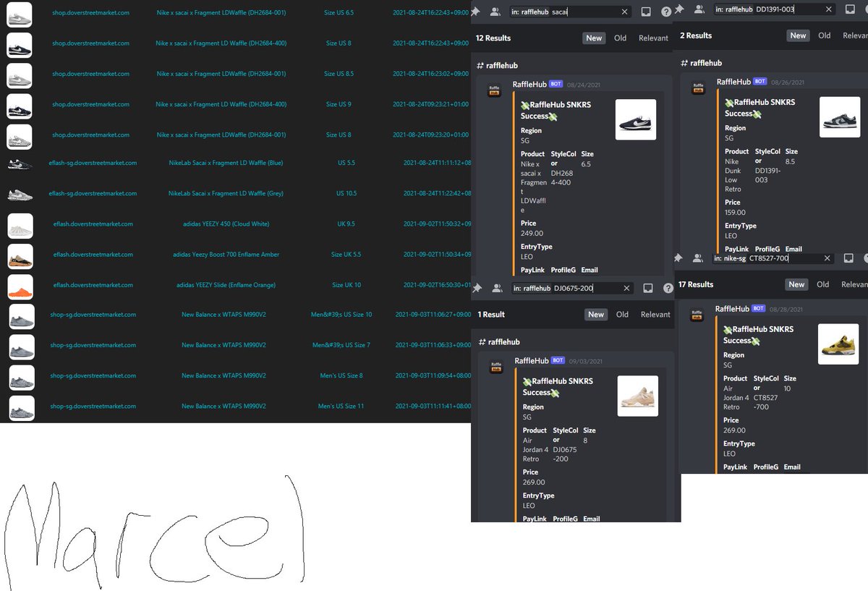Select New tab in 1 Result panel

596,315
